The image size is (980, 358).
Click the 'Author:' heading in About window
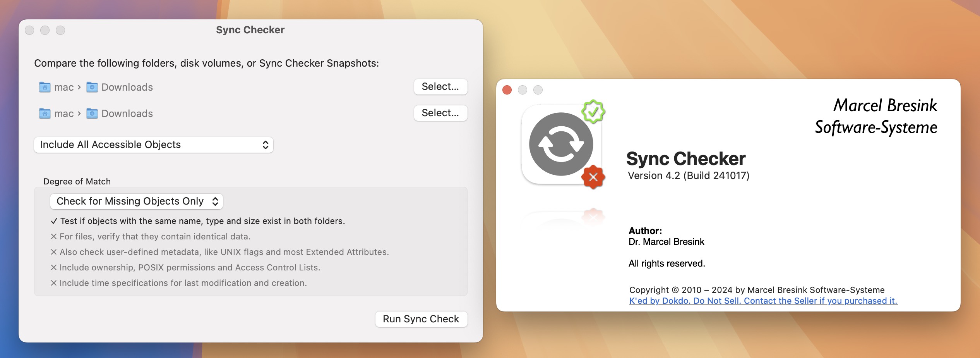(x=645, y=231)
